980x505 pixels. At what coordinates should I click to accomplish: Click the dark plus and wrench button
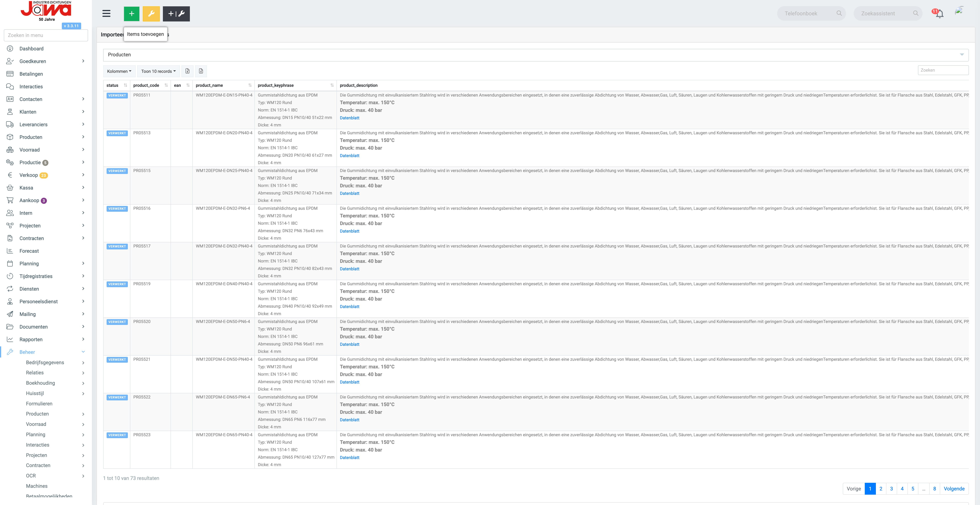[176, 14]
